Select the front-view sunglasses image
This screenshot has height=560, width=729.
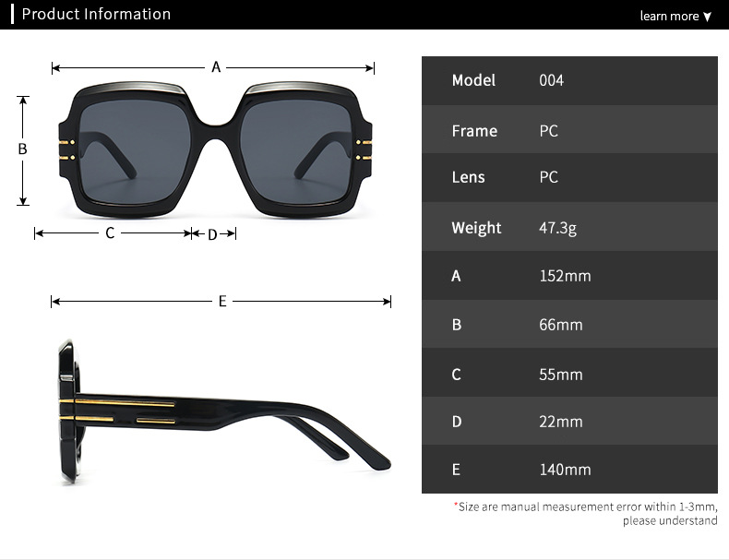215,149
